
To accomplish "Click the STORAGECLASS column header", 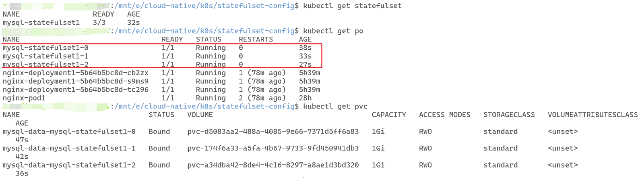I will [x=509, y=115].
